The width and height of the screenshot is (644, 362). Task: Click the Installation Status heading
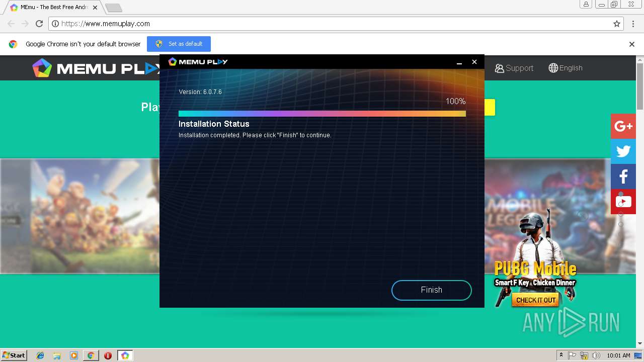[214, 124]
